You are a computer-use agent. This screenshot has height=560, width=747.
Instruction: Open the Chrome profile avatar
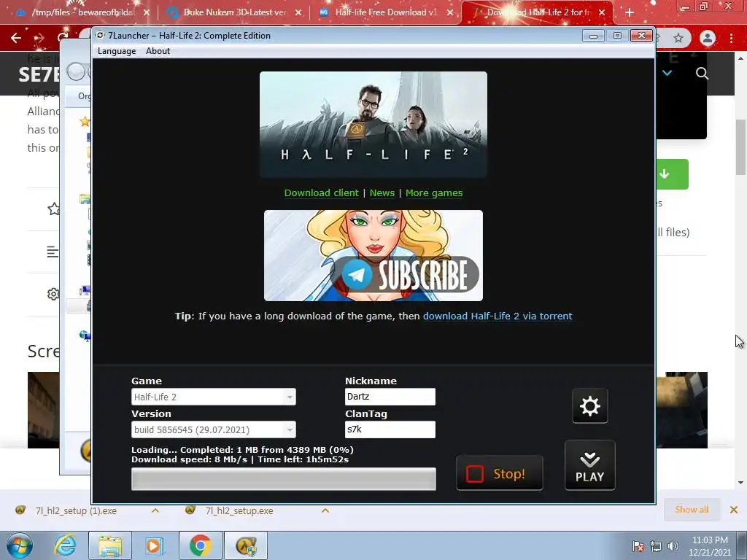pyautogui.click(x=708, y=38)
